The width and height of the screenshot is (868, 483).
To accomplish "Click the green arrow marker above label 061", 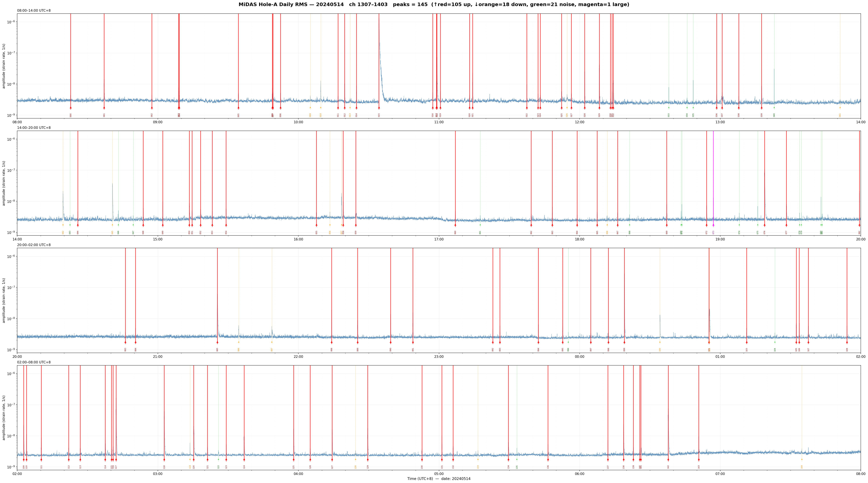I will tap(480, 225).
